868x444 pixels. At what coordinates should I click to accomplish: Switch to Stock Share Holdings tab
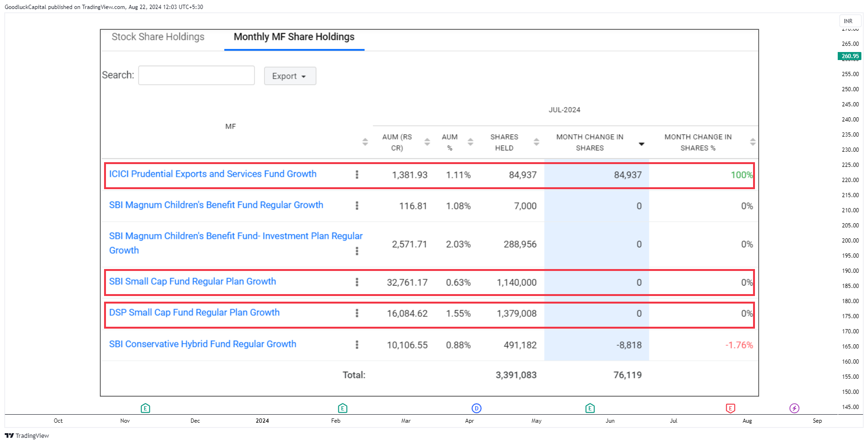click(x=158, y=37)
